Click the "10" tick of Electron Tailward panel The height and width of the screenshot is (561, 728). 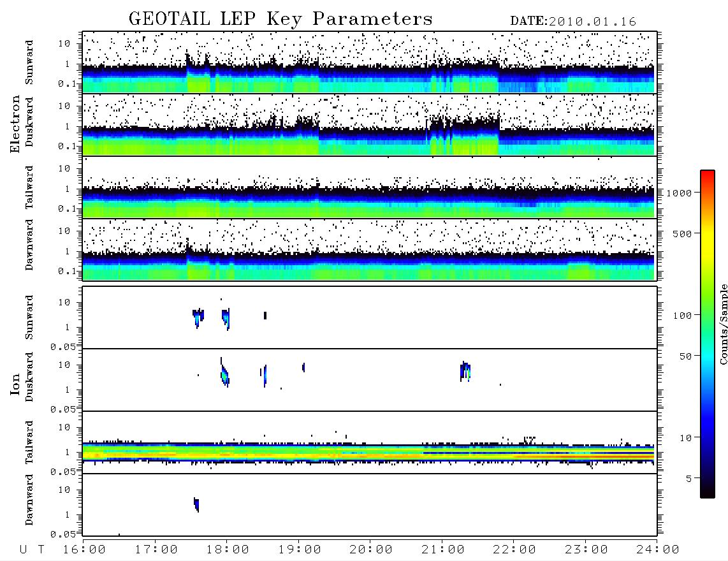[64, 168]
